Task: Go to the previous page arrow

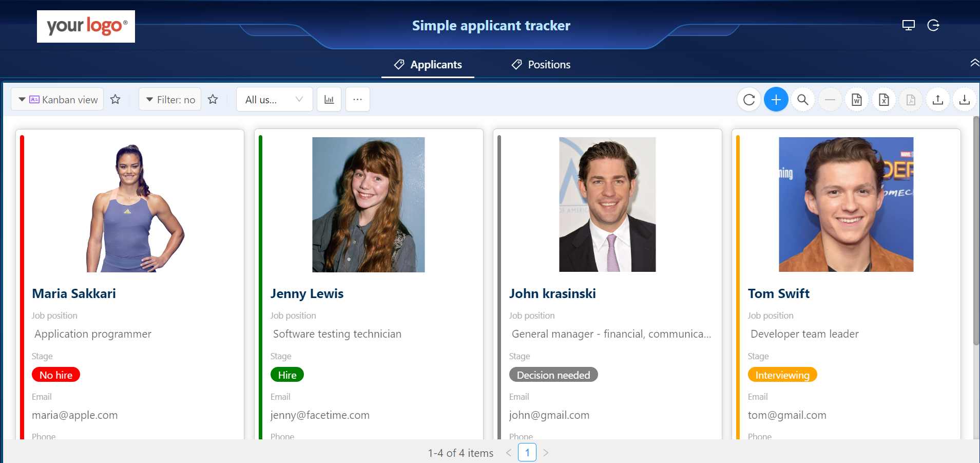Action: 509,453
